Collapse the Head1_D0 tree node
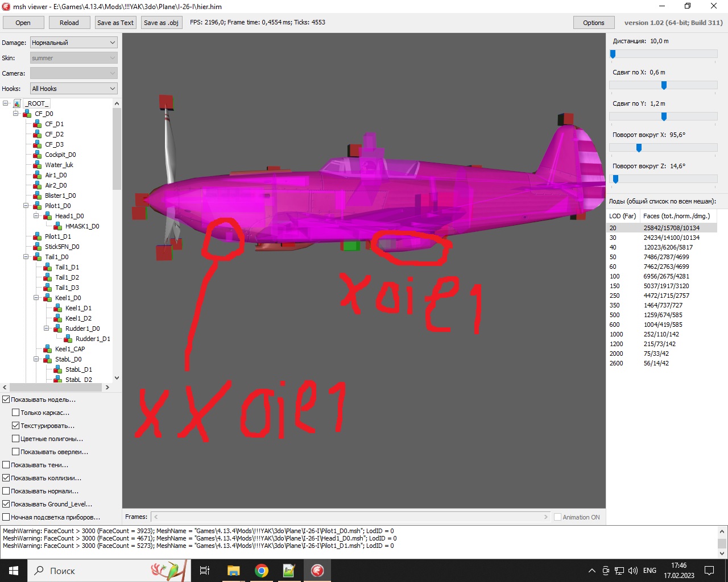 point(36,216)
